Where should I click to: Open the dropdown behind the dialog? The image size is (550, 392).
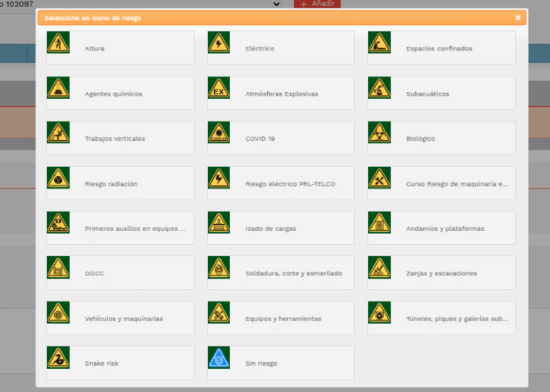click(x=276, y=4)
